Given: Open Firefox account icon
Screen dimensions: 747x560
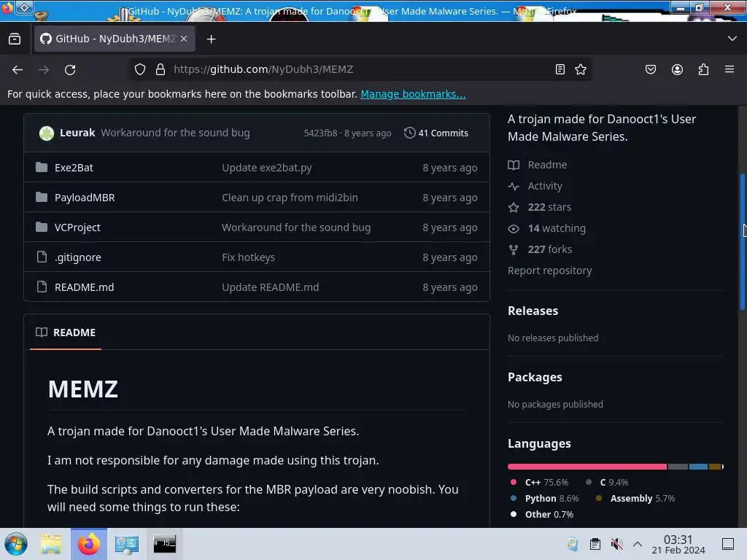Looking at the screenshot, I should (x=677, y=69).
